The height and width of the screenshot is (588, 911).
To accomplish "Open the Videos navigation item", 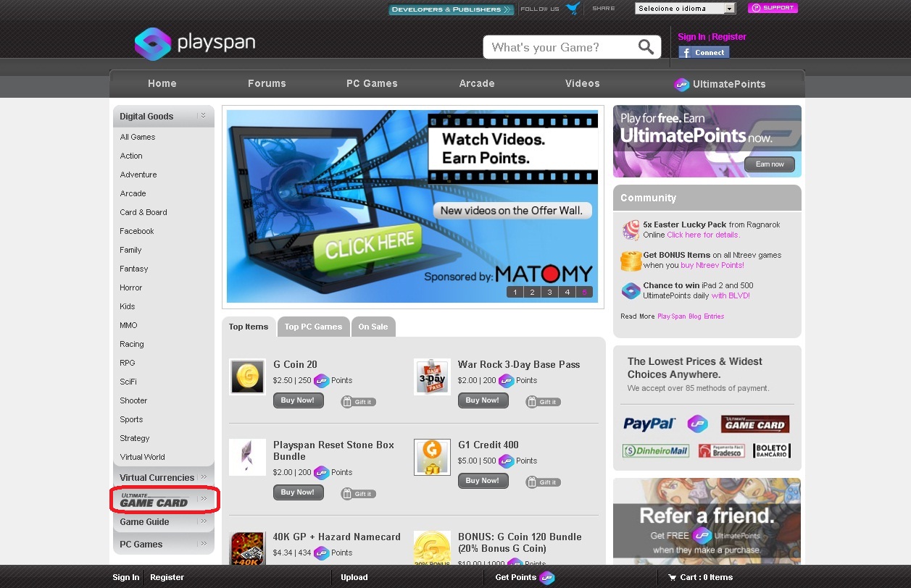I will (x=583, y=83).
